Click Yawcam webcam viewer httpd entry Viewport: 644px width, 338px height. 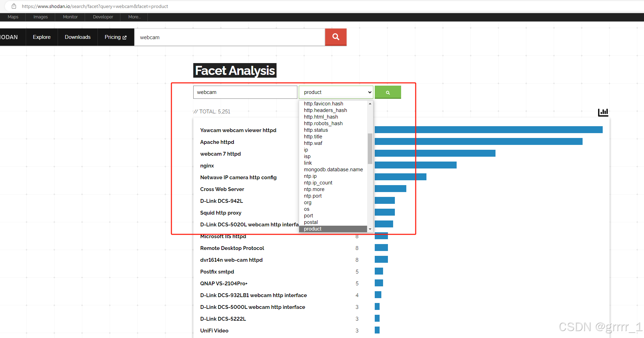tap(238, 130)
